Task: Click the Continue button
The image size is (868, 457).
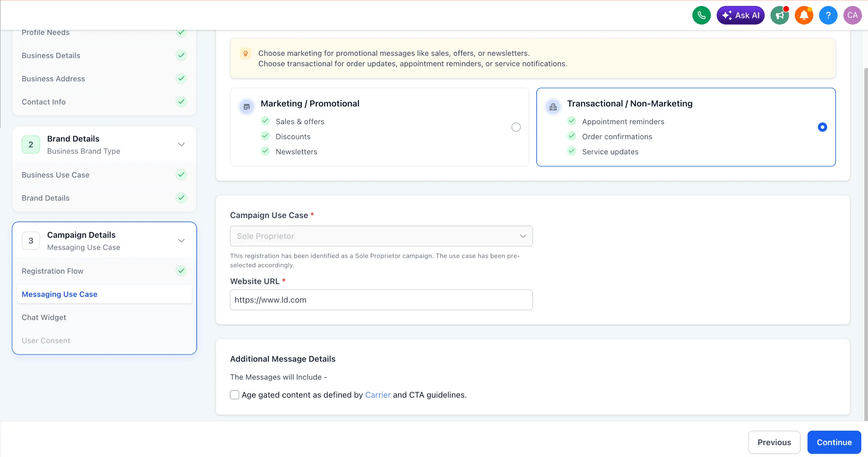Action: 834,442
